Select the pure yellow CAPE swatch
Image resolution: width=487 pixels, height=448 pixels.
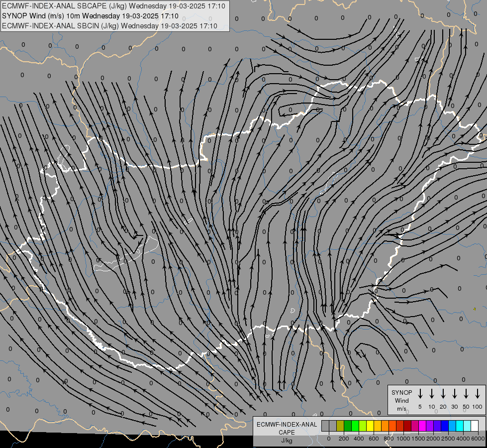point(370,426)
